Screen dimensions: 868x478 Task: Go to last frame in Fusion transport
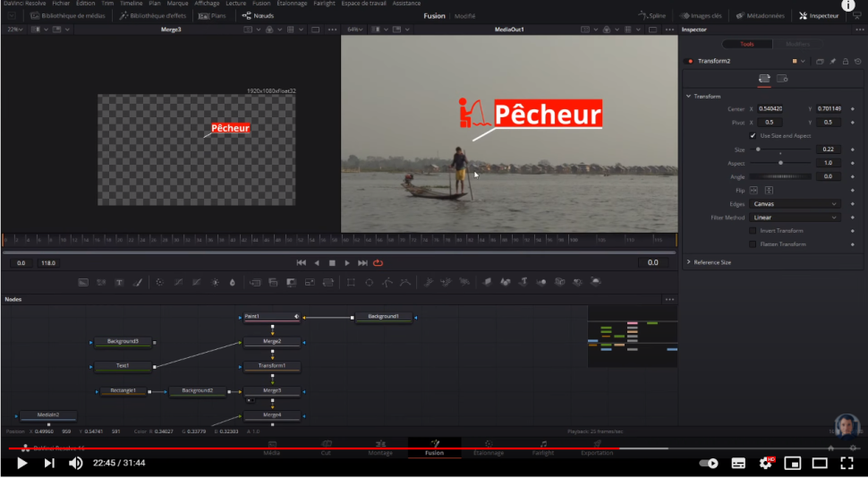[x=362, y=263]
